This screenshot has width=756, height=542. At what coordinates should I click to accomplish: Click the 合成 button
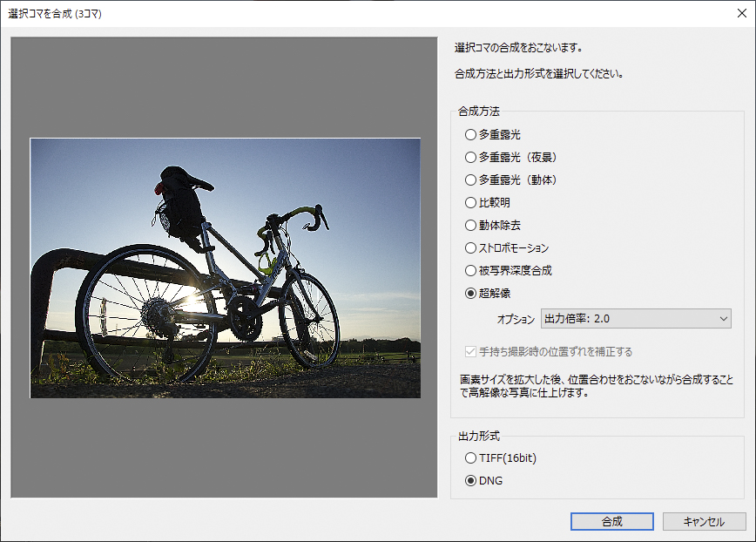click(611, 521)
